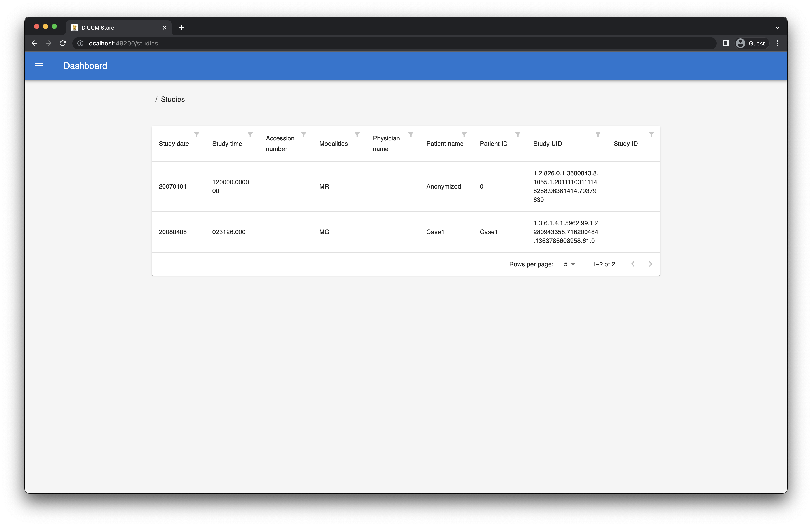Click the Physician name filter icon
Image resolution: width=812 pixels, height=526 pixels.
coord(411,134)
